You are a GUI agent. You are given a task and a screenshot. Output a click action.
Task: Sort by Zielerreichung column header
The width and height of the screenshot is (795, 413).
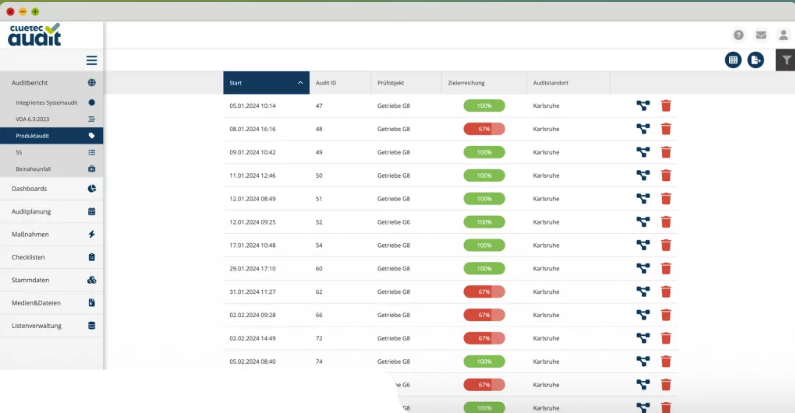click(484, 83)
